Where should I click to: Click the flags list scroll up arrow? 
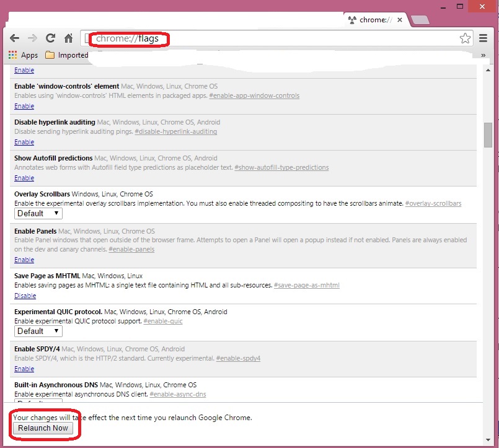coord(488,70)
